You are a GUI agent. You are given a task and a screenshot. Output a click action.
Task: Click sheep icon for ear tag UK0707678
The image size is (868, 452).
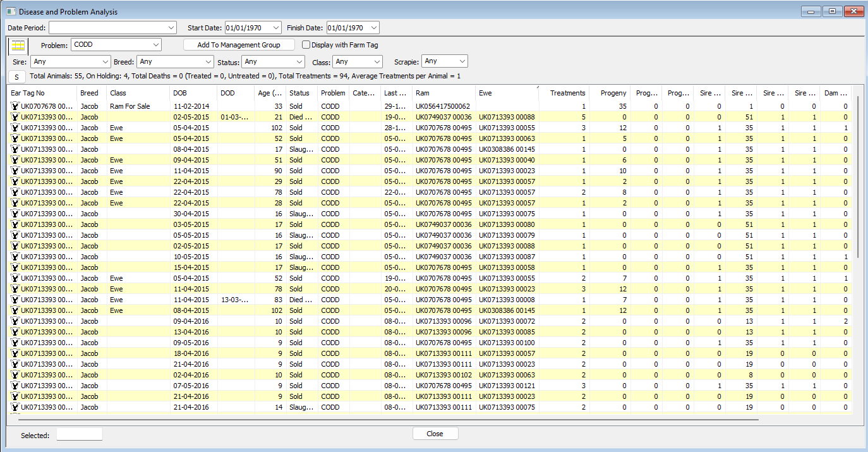pyautogui.click(x=15, y=106)
